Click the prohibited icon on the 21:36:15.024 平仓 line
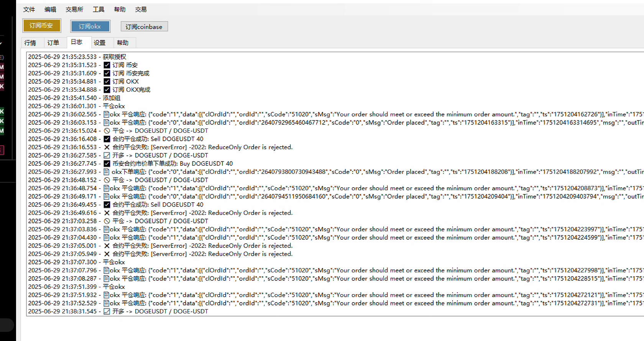Viewport: 644px width, 341px height. tap(107, 131)
